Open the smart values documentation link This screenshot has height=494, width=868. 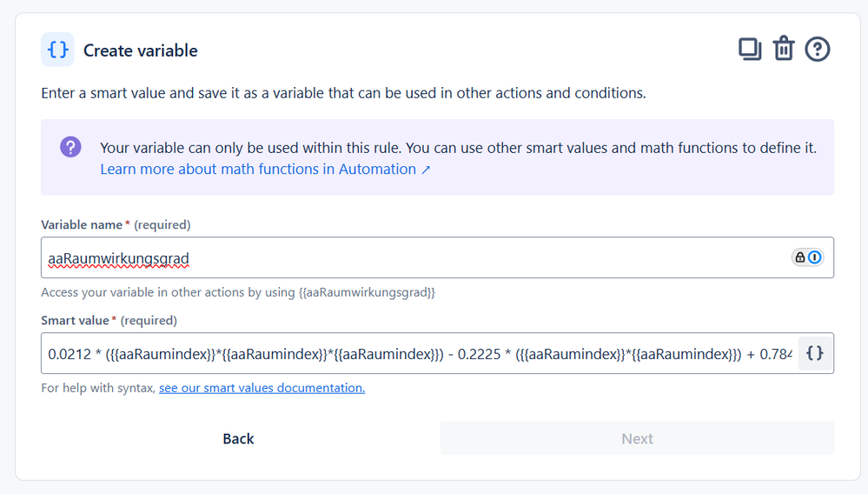[x=262, y=388]
